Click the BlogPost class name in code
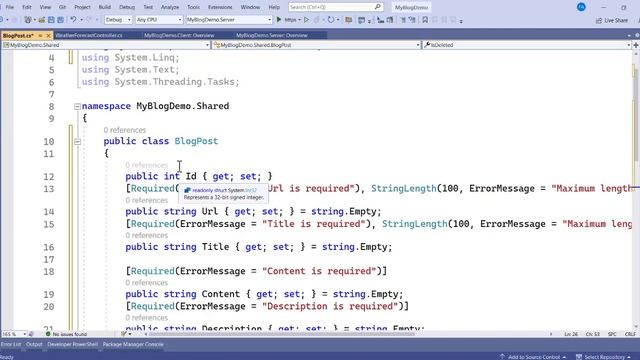The width and height of the screenshot is (640, 360). click(x=196, y=141)
